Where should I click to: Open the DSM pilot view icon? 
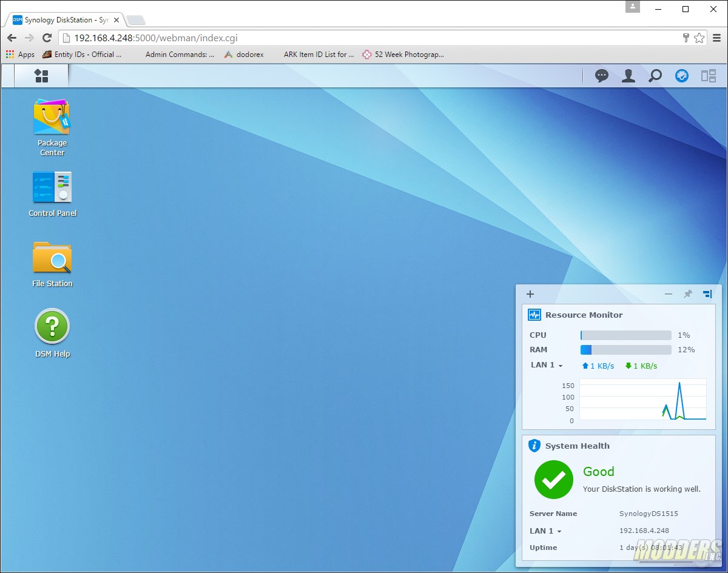point(709,76)
